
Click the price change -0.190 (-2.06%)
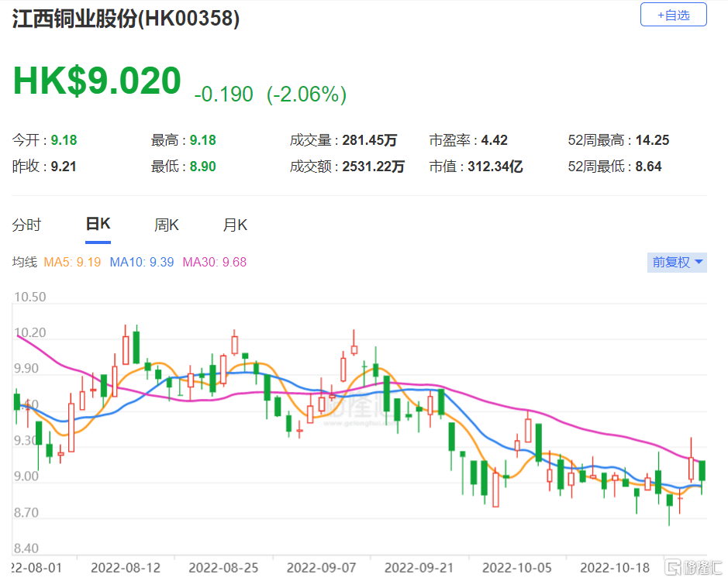click(271, 95)
